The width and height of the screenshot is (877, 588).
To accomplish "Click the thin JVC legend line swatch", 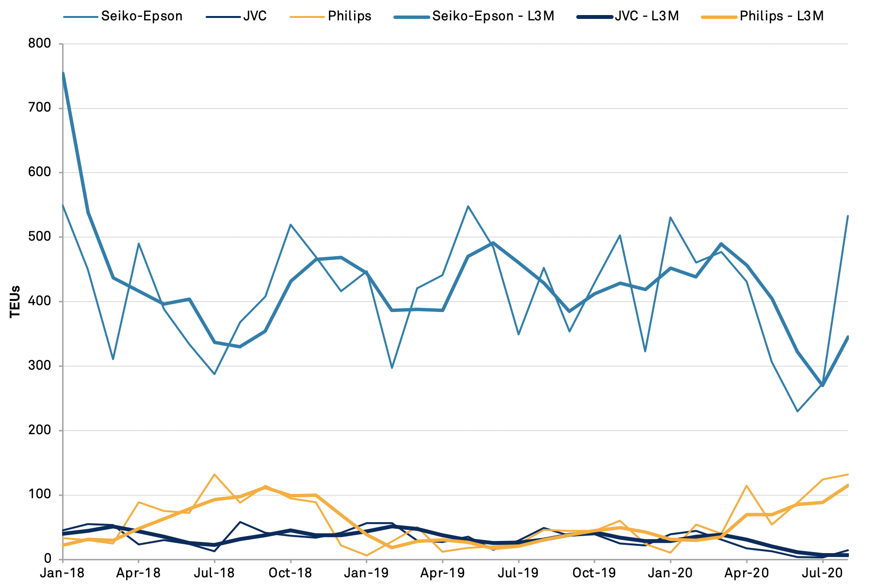I will 223,17.
